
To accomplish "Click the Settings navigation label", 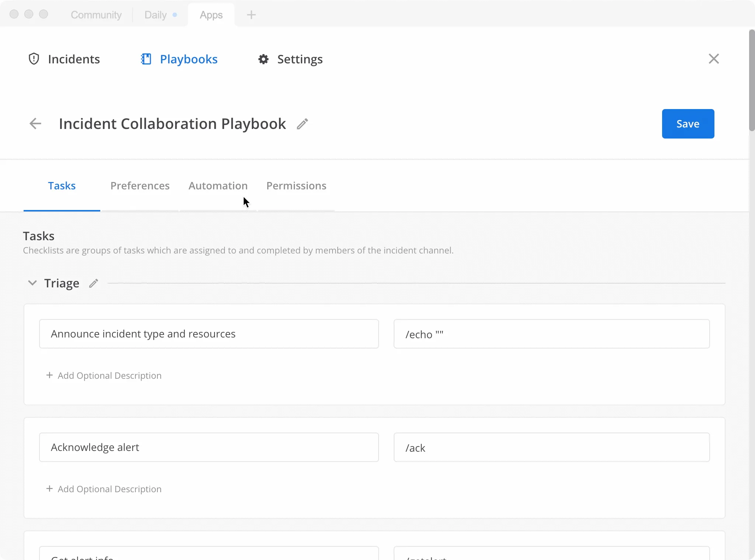I will 300,59.
